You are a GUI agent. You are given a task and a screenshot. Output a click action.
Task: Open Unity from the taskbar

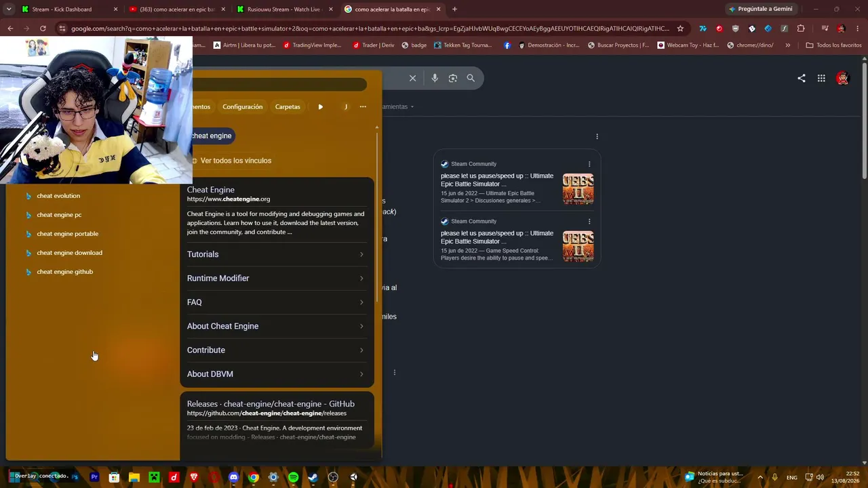(353, 477)
